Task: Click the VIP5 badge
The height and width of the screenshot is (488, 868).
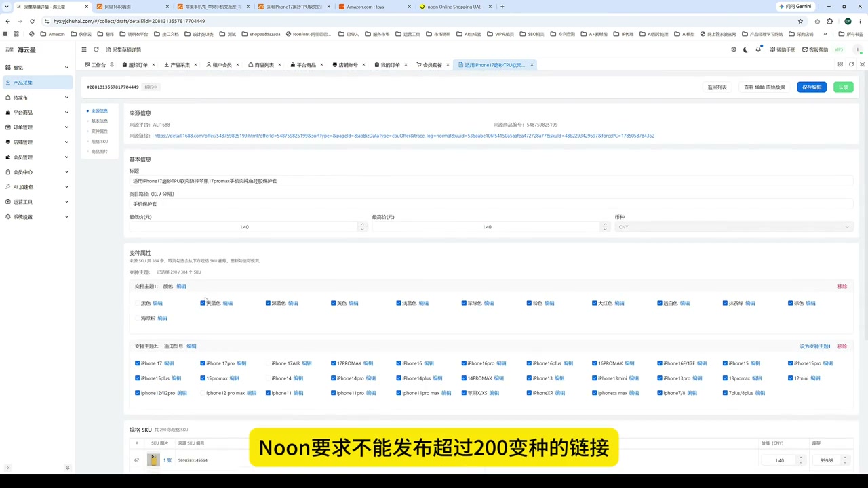Action: coord(839,49)
